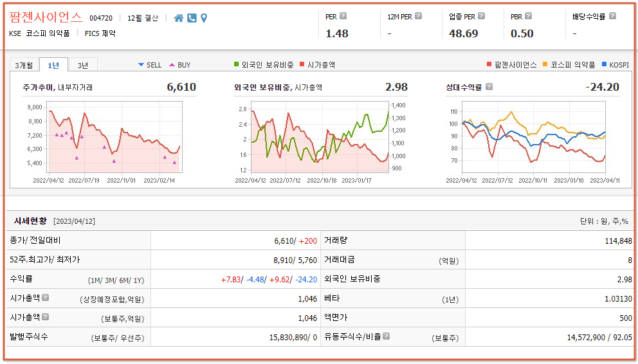Click the relative return value -24.20
This screenshot has height=364, width=638.
(x=602, y=87)
